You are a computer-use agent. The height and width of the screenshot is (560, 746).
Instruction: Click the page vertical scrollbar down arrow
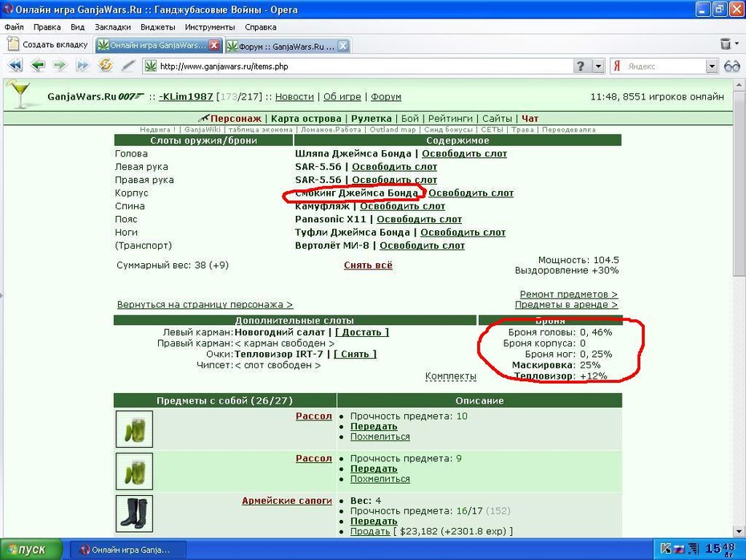[x=739, y=531]
